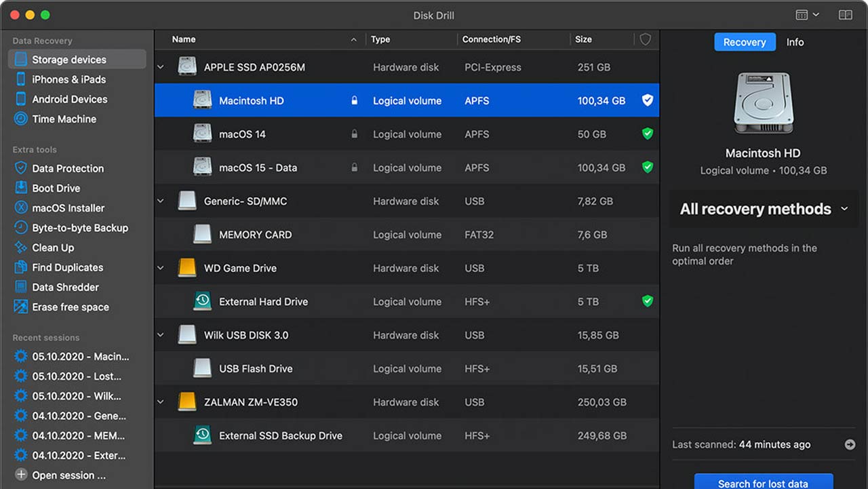
Task: Toggle protection shield on External Hard Drive
Action: 647,301
